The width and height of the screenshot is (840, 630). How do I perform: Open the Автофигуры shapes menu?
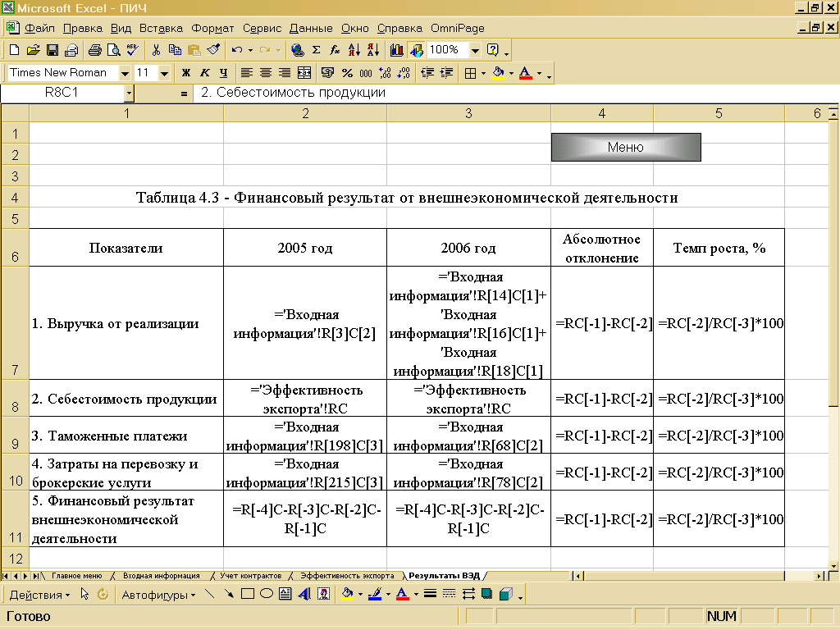click(158, 595)
